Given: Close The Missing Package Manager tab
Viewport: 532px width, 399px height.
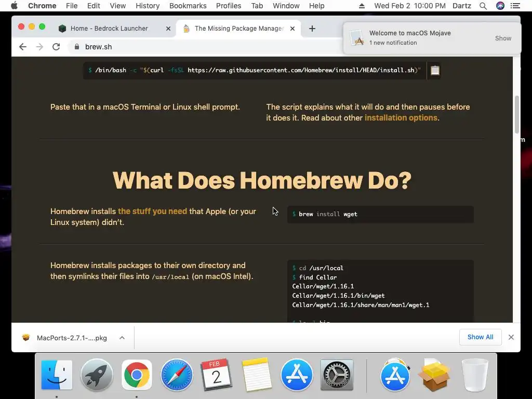Looking at the screenshot, I should 292,29.
